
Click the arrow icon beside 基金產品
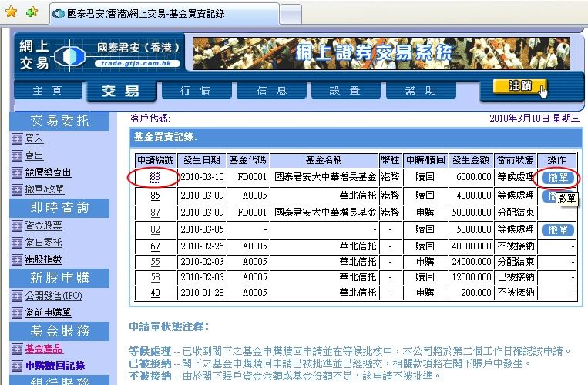pos(17,350)
